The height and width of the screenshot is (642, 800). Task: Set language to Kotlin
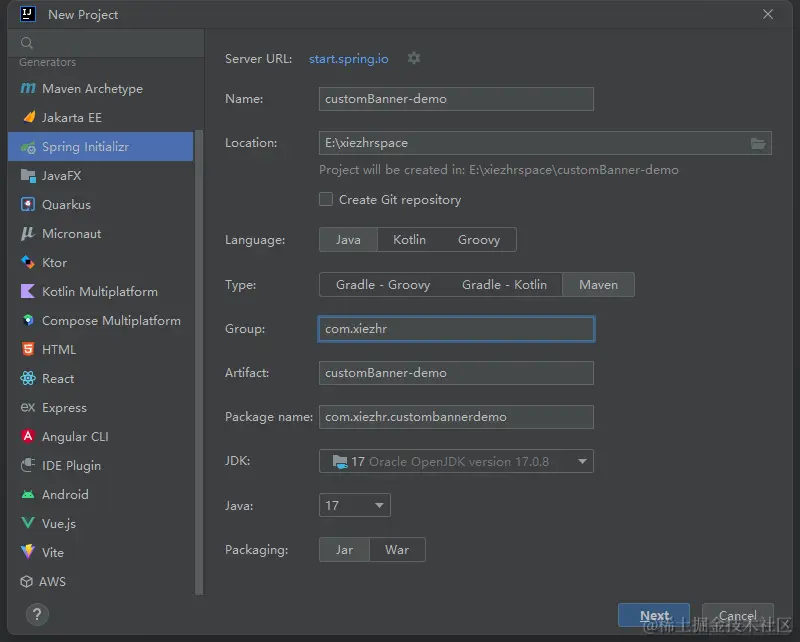coord(409,240)
